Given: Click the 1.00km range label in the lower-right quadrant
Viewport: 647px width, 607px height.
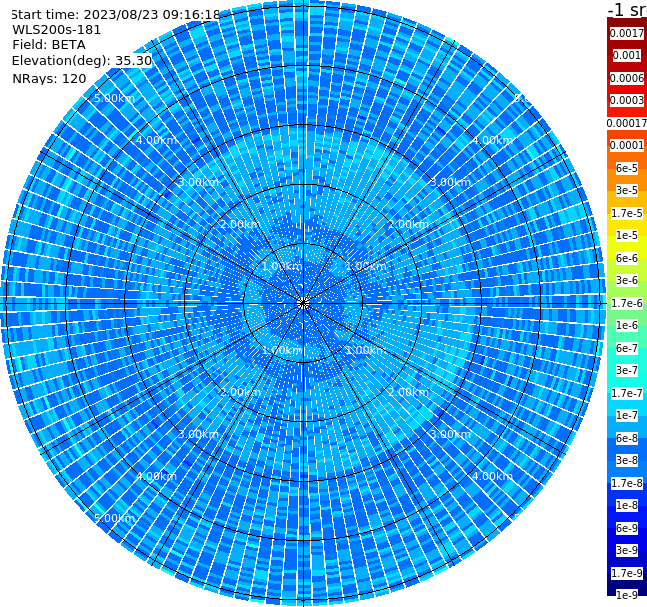Looking at the screenshot, I should (x=366, y=350).
